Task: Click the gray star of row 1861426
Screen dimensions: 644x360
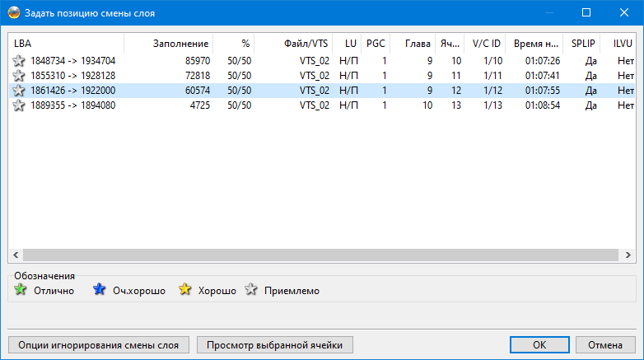Action: tap(19, 91)
